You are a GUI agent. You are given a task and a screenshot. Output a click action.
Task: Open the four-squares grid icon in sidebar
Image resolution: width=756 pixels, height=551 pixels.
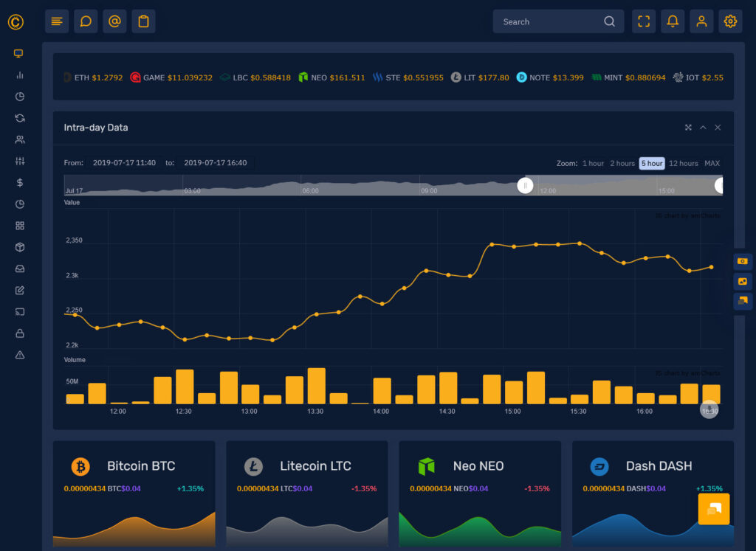(x=20, y=226)
